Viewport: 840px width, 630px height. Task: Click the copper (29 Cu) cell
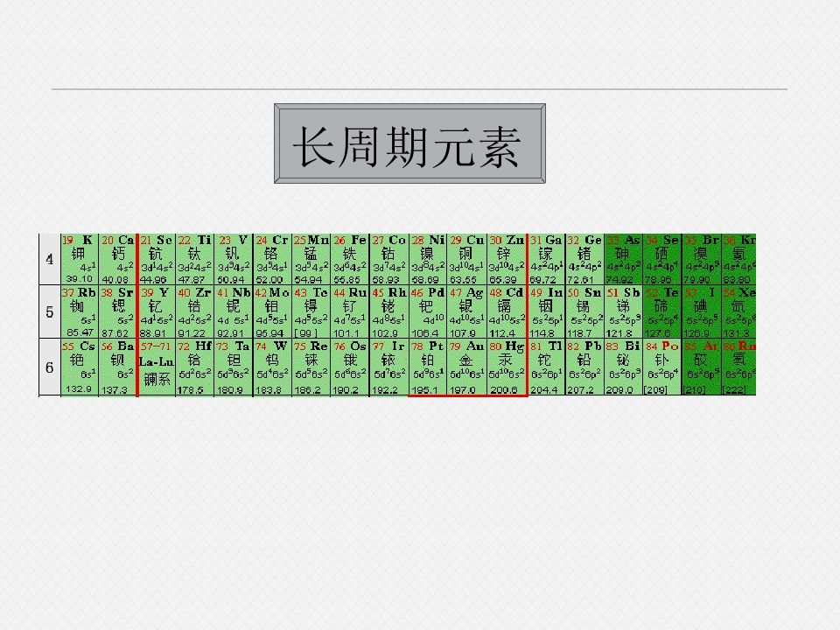(467, 259)
